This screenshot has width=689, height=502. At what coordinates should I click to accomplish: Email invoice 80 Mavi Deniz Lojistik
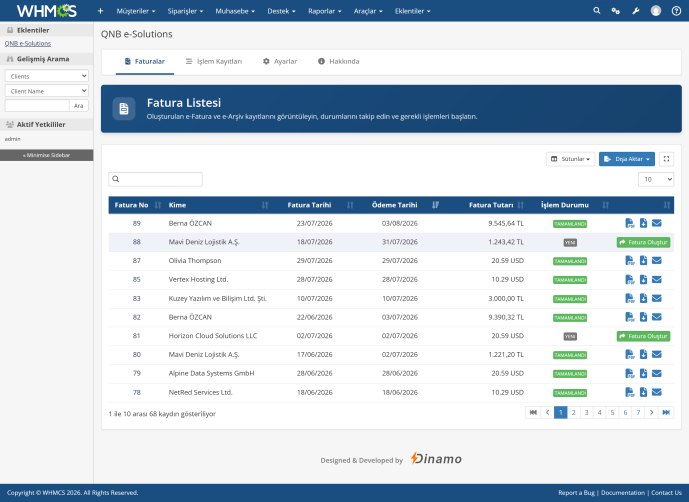coord(656,354)
